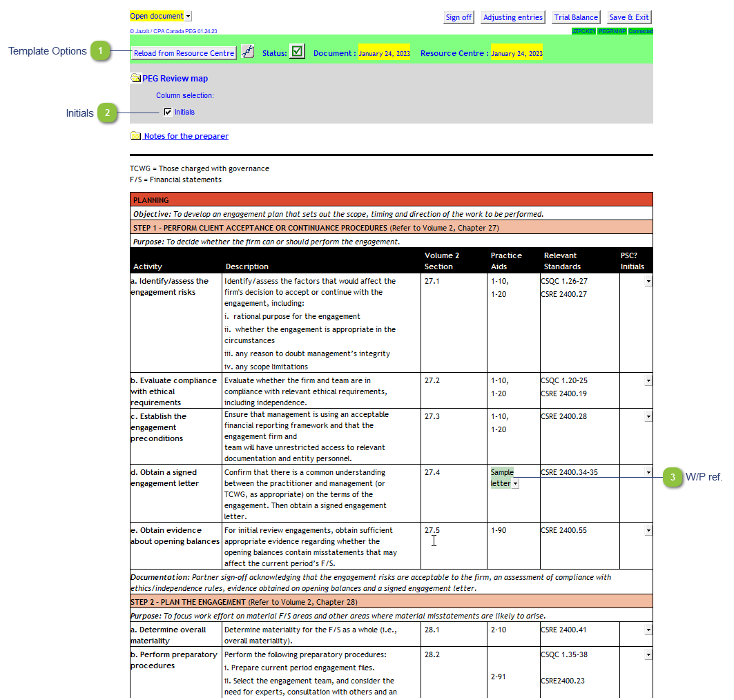Click the CSQC 1.26-27 standard text
The height and width of the screenshot is (700, 734).
(x=564, y=281)
